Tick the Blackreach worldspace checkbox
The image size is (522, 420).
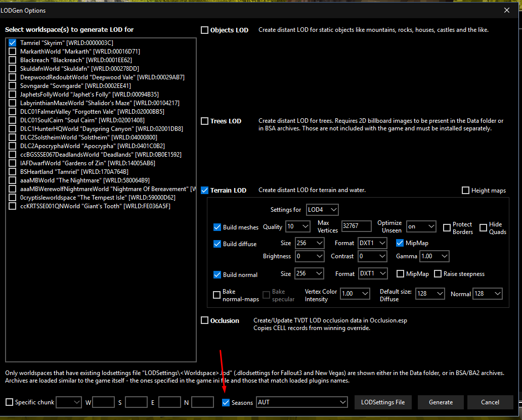(12, 60)
